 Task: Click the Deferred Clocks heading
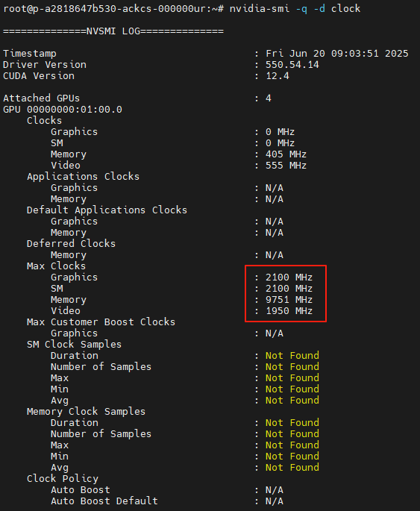tap(71, 244)
